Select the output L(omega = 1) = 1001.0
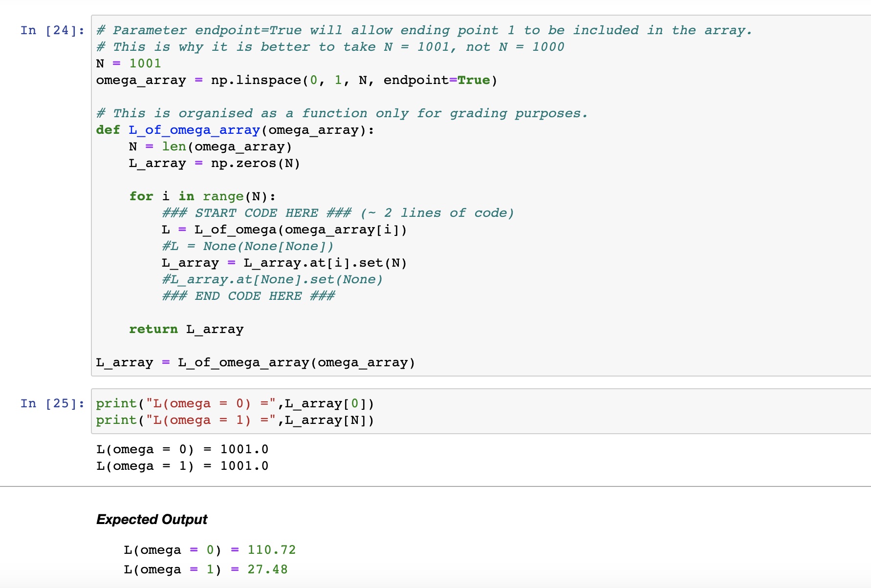Screen dimensions: 871x588 pos(182,465)
